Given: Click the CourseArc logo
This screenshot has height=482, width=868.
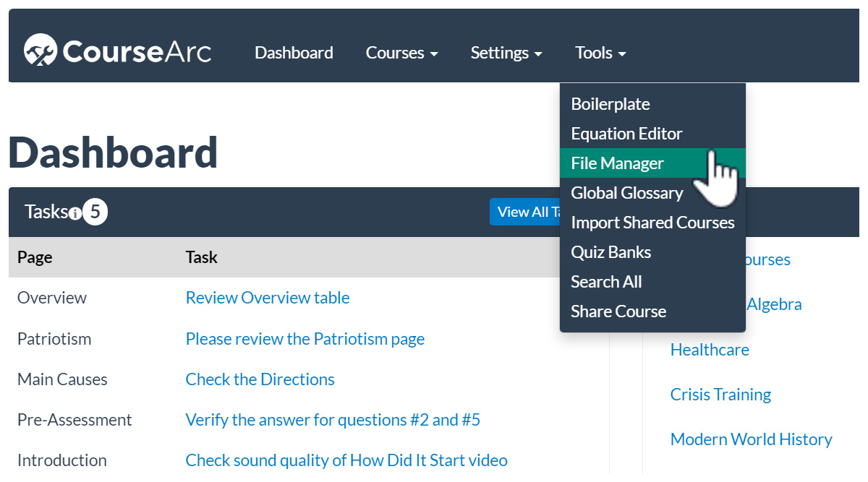Looking at the screenshot, I should coord(117,51).
